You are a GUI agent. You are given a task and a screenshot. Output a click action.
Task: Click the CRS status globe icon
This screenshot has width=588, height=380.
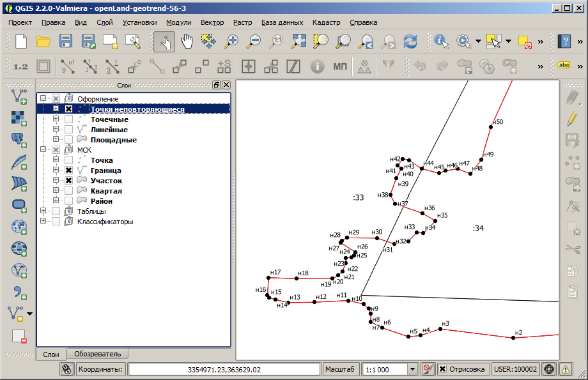pos(549,369)
